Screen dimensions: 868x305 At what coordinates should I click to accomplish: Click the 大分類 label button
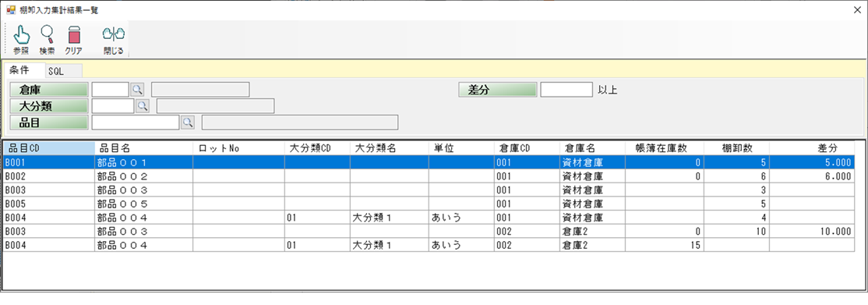pos(49,105)
